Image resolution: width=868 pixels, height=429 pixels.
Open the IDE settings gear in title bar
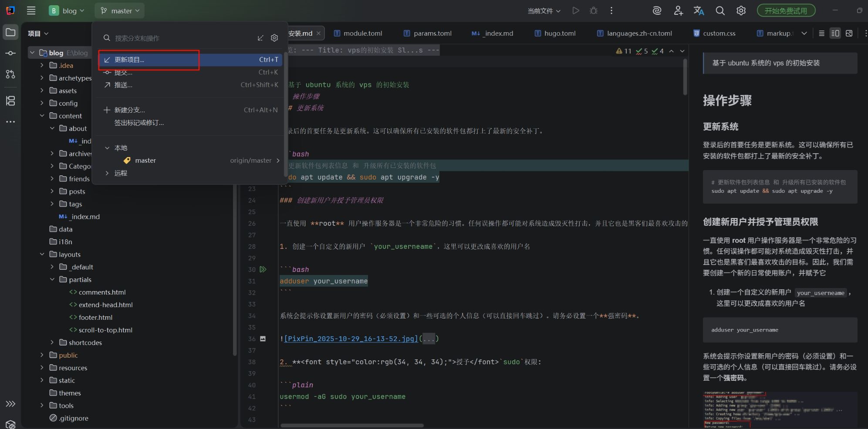pos(741,11)
